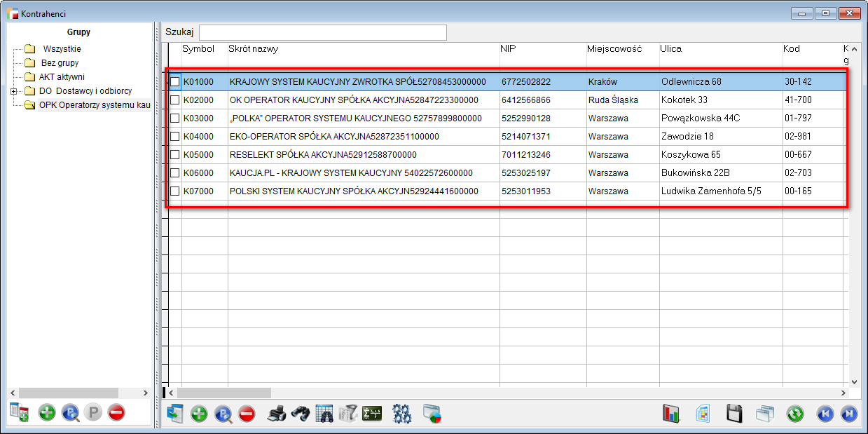Click the green circular refresh icon
The height and width of the screenshot is (434, 868).
795,414
